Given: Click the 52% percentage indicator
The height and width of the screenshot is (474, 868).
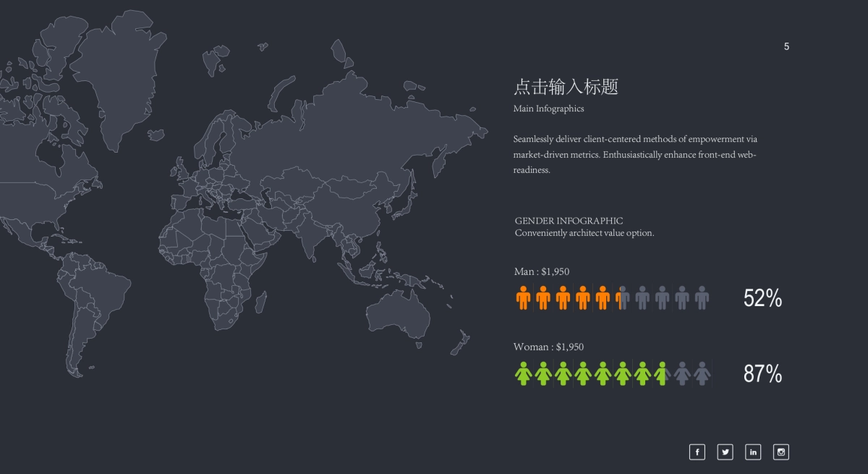Looking at the screenshot, I should (x=762, y=297).
